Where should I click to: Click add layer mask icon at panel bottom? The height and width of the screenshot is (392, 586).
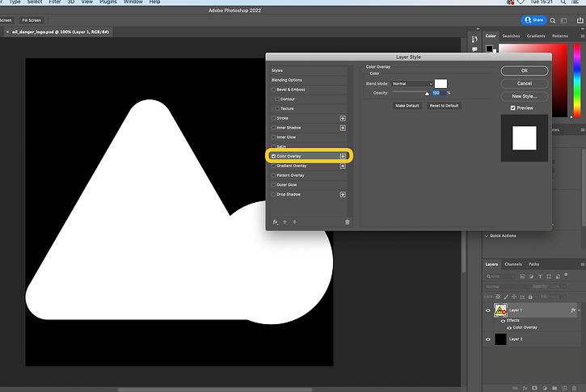[534, 388]
